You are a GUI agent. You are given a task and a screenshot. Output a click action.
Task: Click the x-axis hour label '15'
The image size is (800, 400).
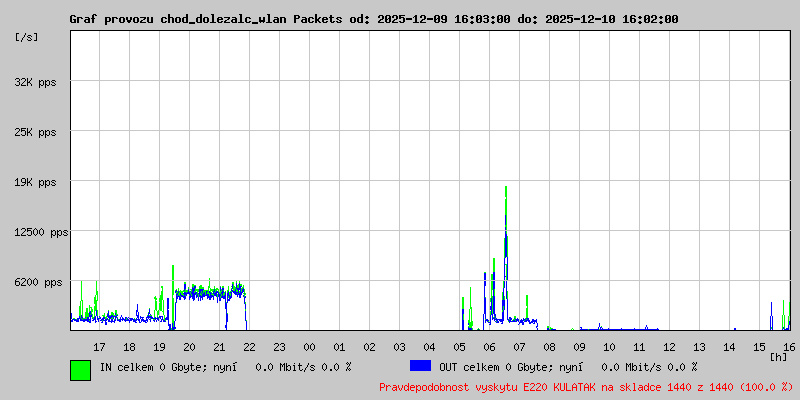point(759,347)
